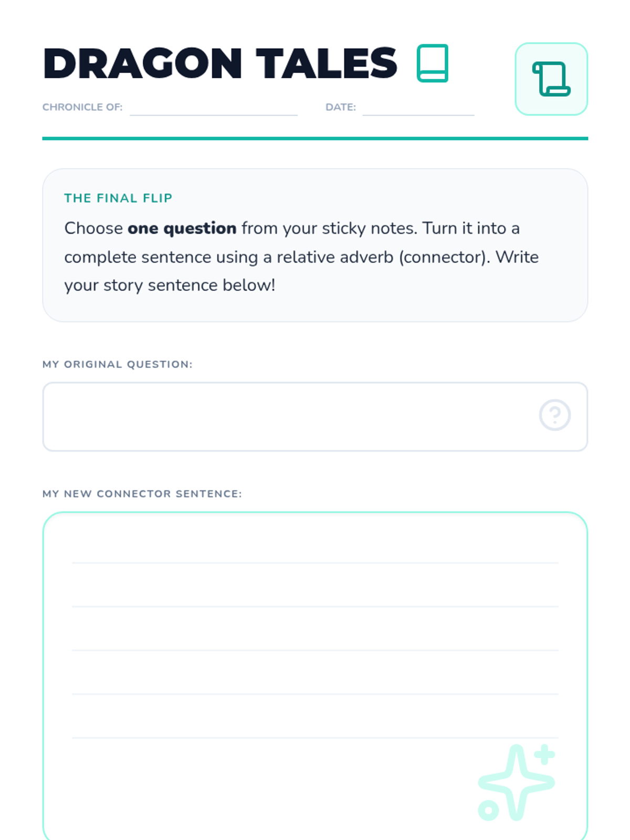Click the second writing line
Image resolution: width=630 pixels, height=840 pixels.
click(315, 606)
